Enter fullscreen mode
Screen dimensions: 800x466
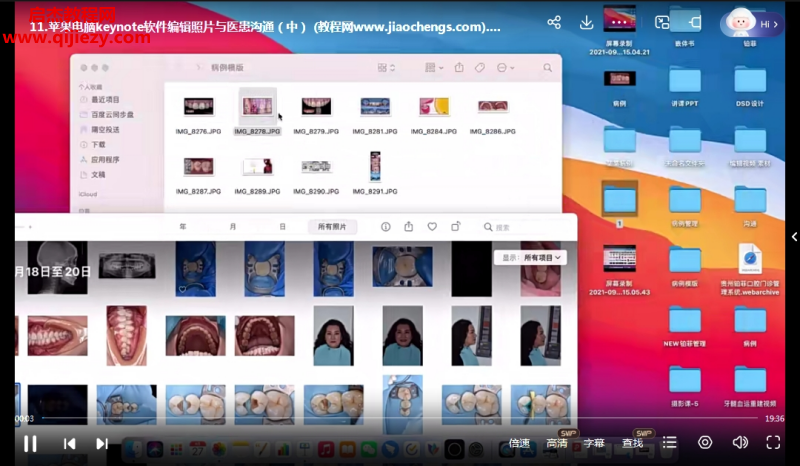pyautogui.click(x=773, y=443)
